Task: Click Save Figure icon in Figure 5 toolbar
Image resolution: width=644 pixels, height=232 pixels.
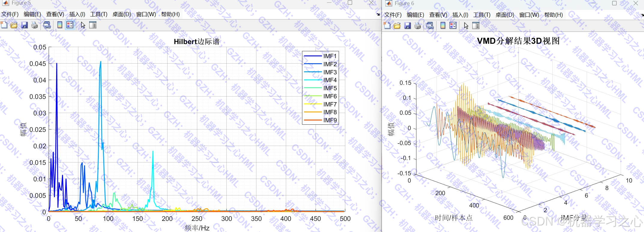Action: (x=24, y=25)
